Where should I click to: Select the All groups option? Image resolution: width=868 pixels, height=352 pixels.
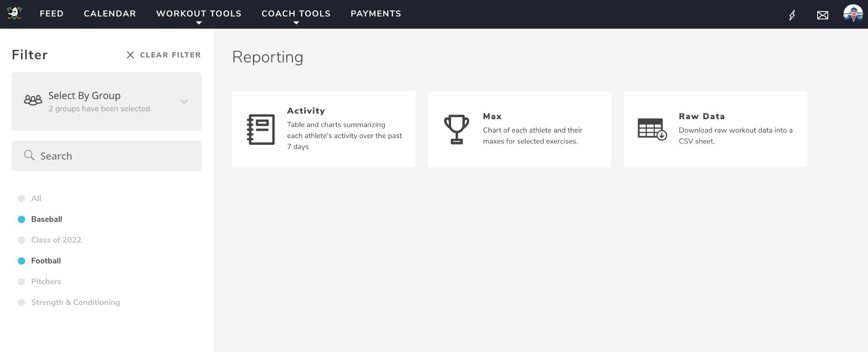click(x=30, y=199)
